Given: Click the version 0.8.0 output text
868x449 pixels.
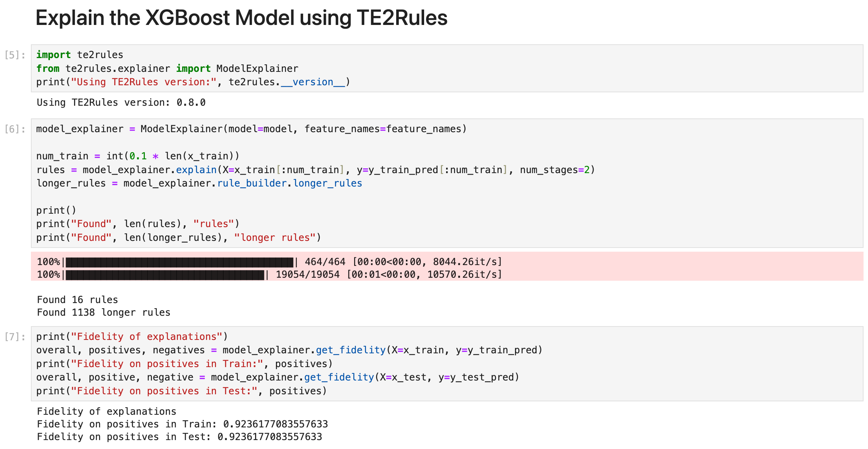Looking at the screenshot, I should click(121, 102).
